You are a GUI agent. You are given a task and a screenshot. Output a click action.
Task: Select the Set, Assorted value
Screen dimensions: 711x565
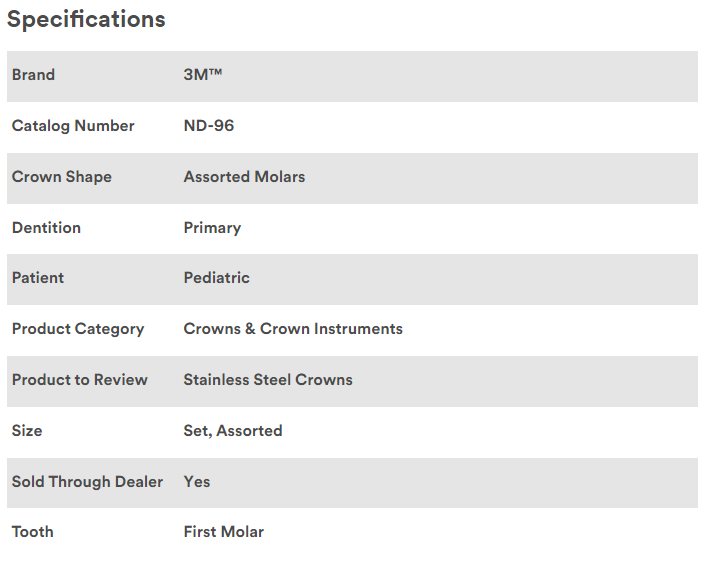click(233, 431)
